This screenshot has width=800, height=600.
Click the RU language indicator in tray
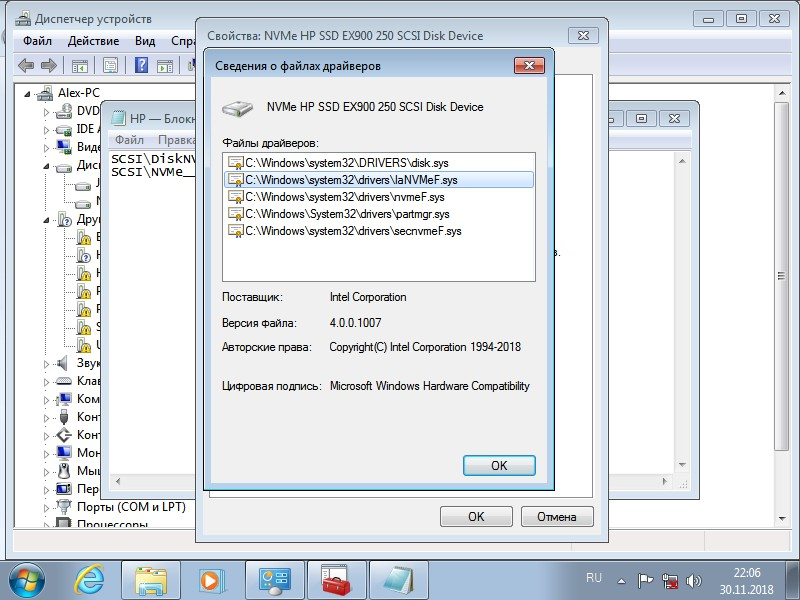[593, 578]
